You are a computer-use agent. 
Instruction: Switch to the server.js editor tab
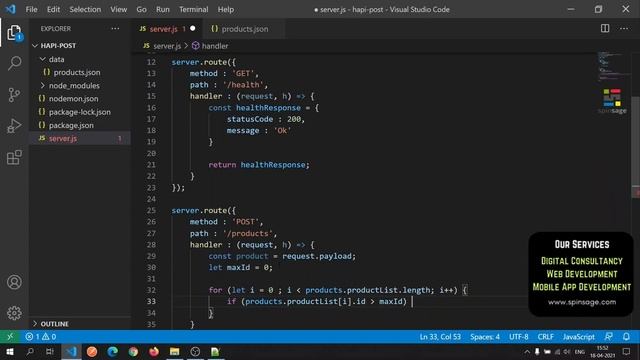(x=163, y=29)
